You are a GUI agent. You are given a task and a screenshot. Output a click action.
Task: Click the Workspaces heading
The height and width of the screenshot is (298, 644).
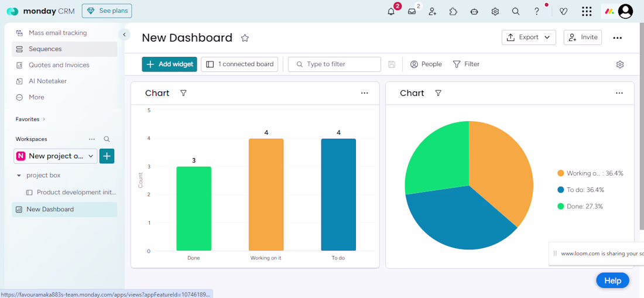click(x=31, y=139)
